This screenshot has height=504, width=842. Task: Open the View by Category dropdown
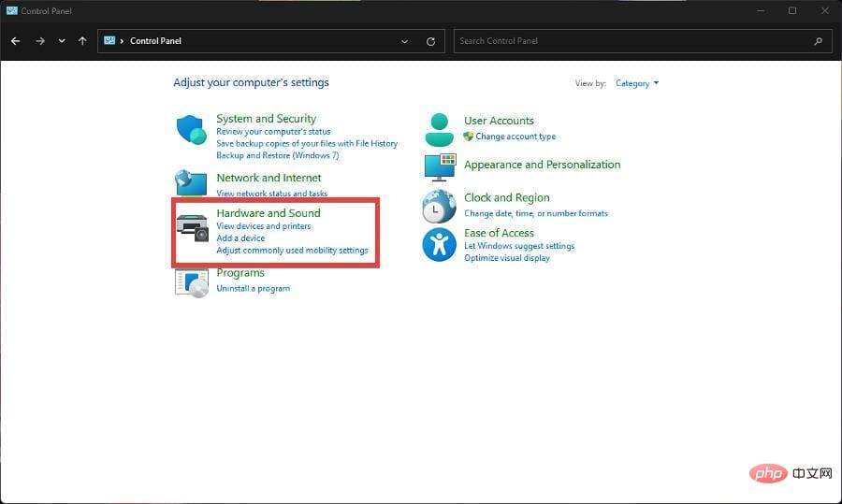(x=637, y=83)
